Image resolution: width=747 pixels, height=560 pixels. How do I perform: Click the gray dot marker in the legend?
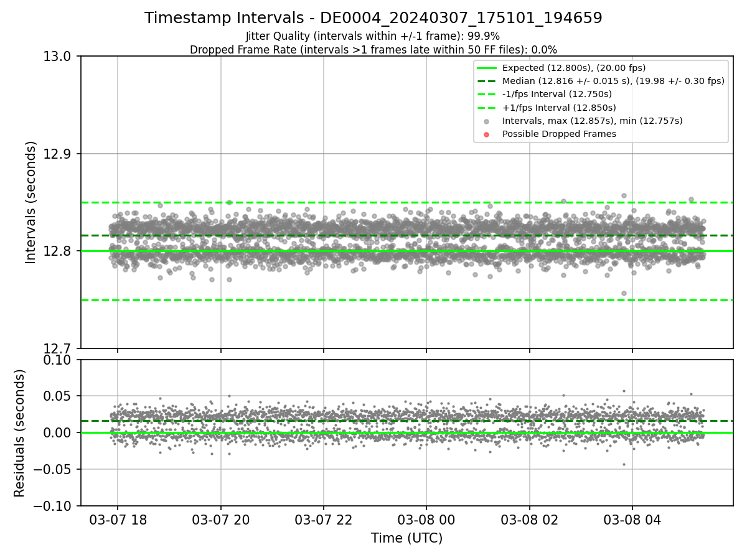pyautogui.click(x=487, y=121)
